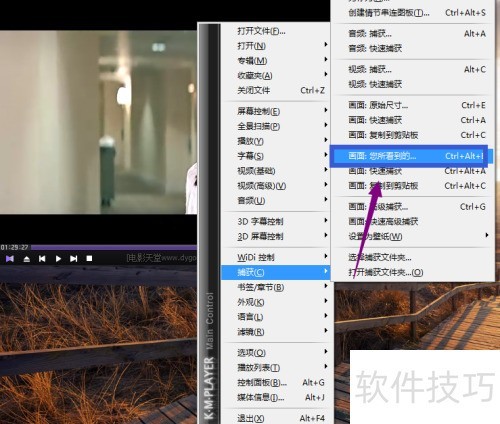500x424 pixels.
Task: Select 画面: 快速捕获 Ctrl+A
Action: coord(413,120)
